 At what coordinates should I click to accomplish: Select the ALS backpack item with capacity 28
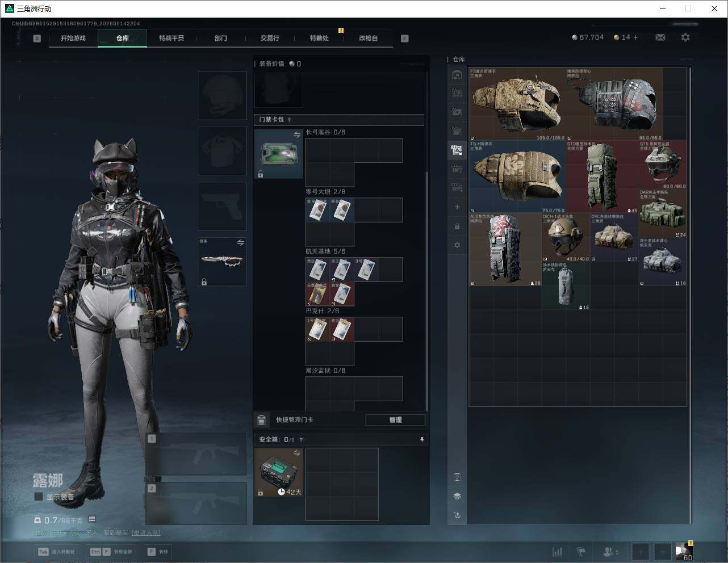coord(505,250)
